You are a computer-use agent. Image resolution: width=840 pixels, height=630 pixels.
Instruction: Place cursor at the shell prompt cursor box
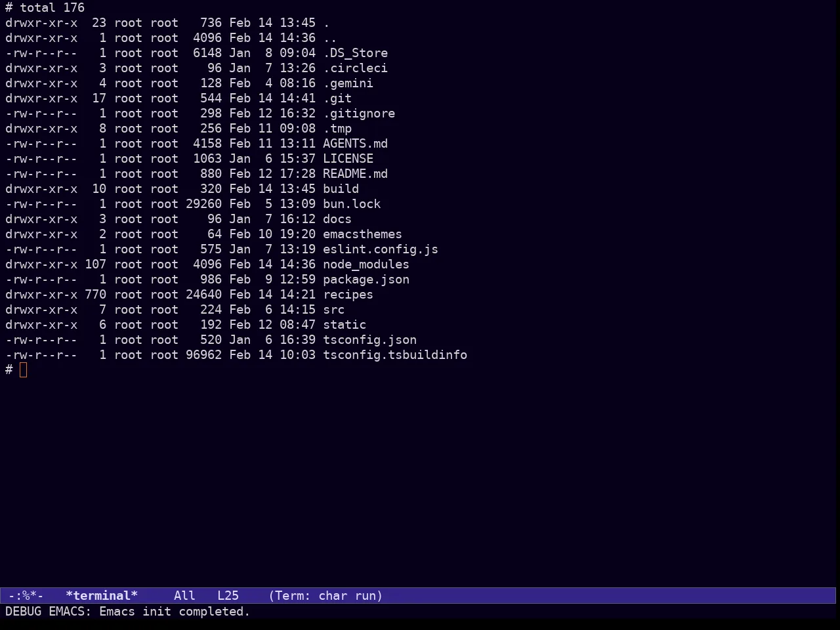pyautogui.click(x=24, y=370)
